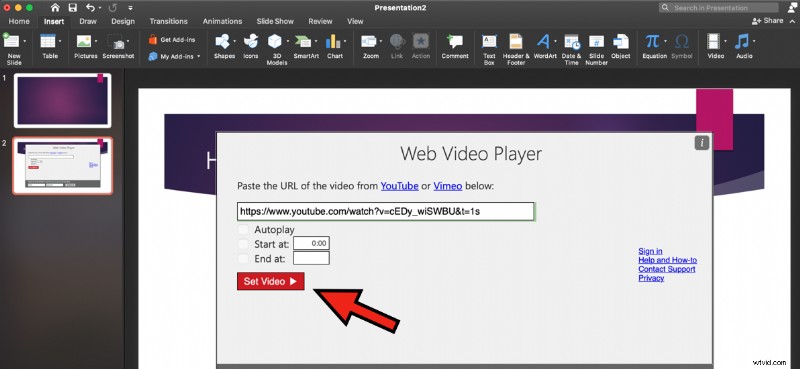Click the Start at time field
Screen dimensions: 800x369
coord(311,243)
